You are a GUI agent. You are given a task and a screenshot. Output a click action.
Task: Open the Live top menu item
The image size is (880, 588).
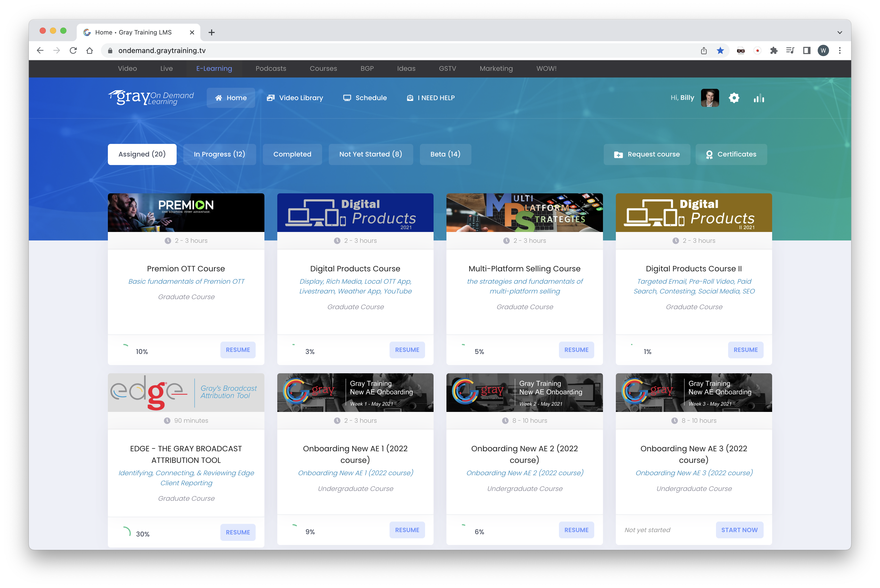tap(167, 69)
